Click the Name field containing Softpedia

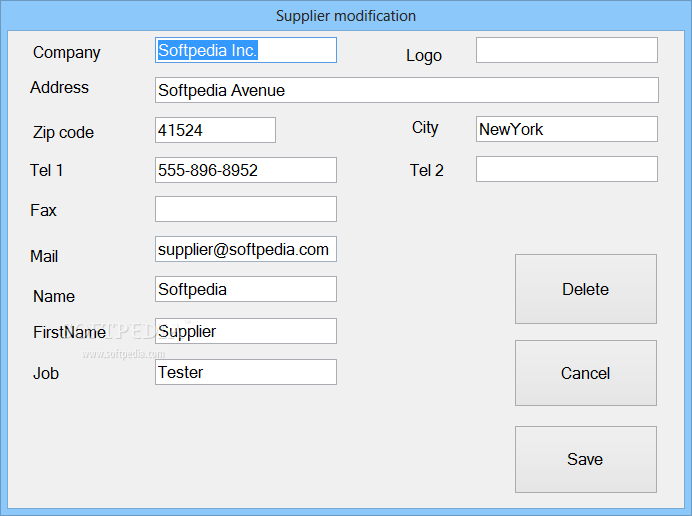pyautogui.click(x=246, y=289)
